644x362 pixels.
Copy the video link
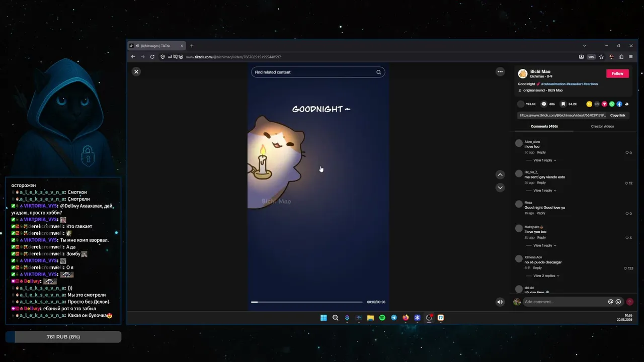pos(618,115)
